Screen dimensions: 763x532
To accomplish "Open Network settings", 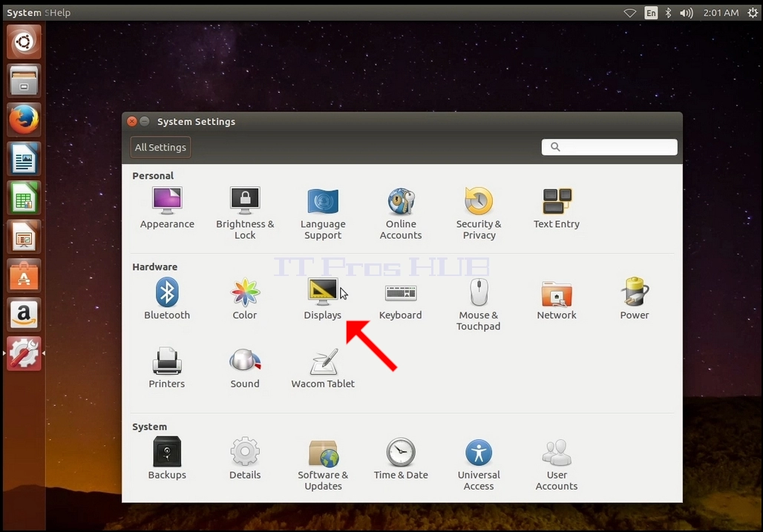I will [x=556, y=298].
